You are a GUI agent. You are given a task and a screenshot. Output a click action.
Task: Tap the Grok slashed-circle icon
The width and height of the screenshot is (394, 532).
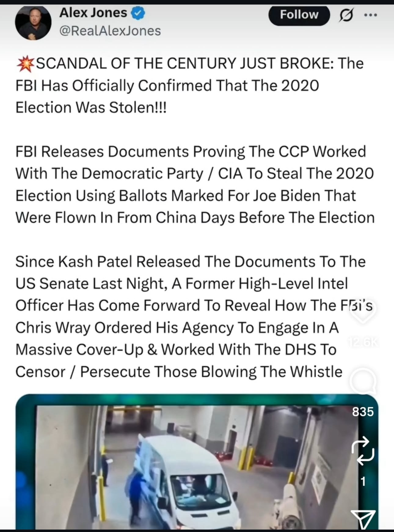coord(345,15)
